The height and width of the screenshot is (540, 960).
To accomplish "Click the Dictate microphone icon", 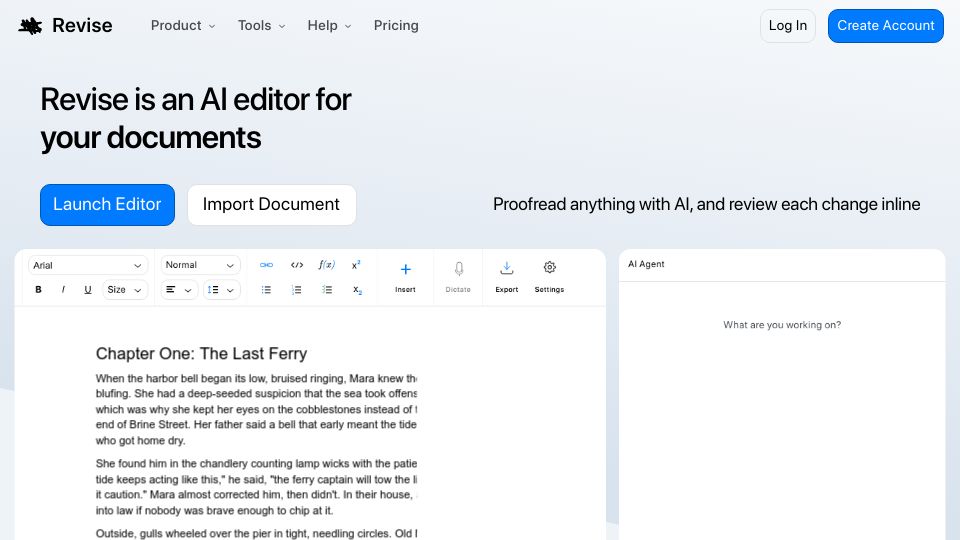I will tap(459, 269).
